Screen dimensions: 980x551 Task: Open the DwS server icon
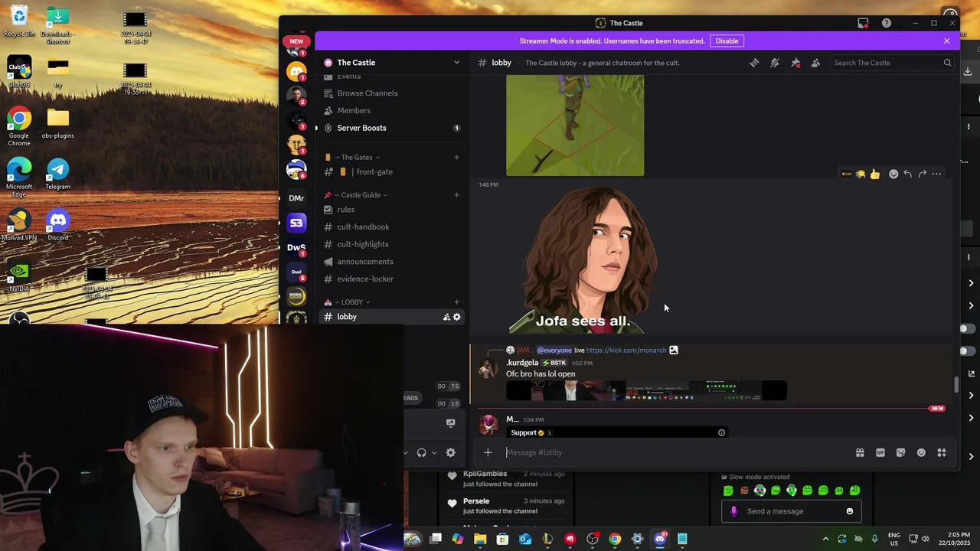click(x=296, y=247)
